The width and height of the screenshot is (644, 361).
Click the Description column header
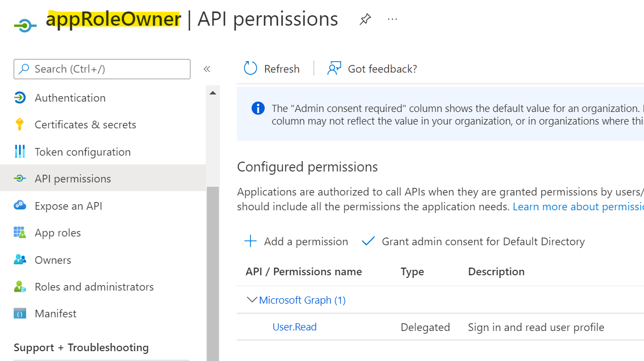click(x=496, y=272)
